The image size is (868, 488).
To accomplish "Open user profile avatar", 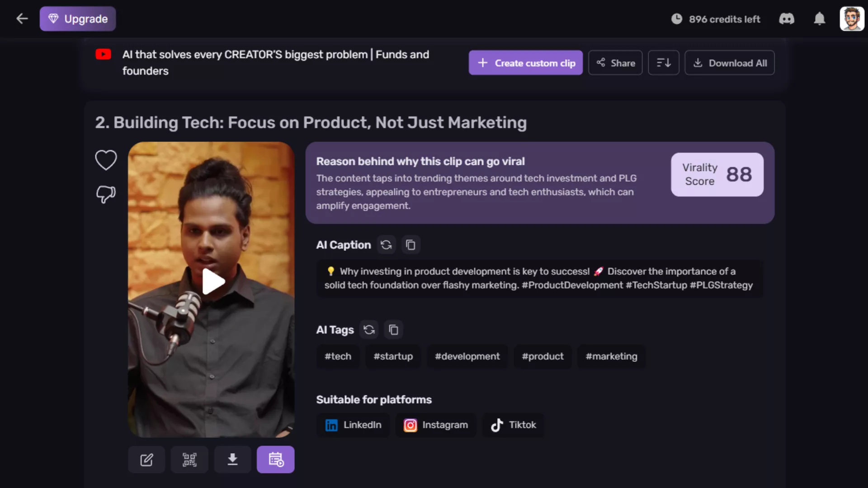I will pyautogui.click(x=852, y=19).
